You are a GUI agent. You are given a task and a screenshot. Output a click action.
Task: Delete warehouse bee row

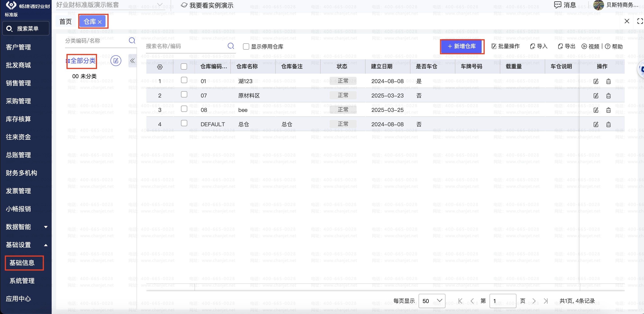[609, 110]
